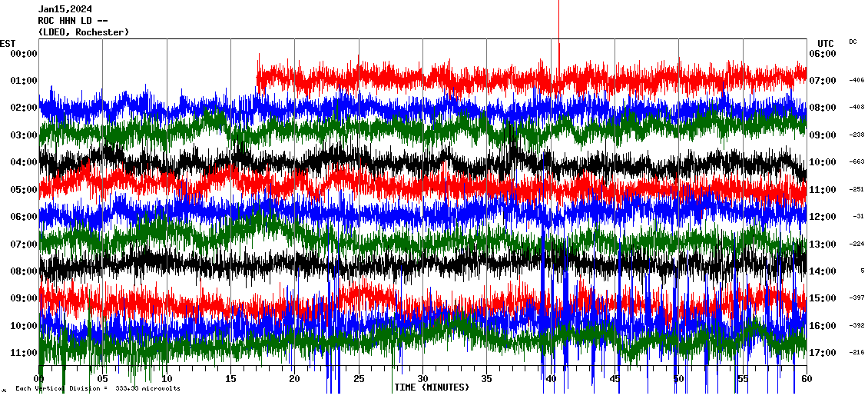This screenshot has height=399, width=868.
Task: Click the TIME (MINUTES) axis title
Action: click(x=431, y=387)
